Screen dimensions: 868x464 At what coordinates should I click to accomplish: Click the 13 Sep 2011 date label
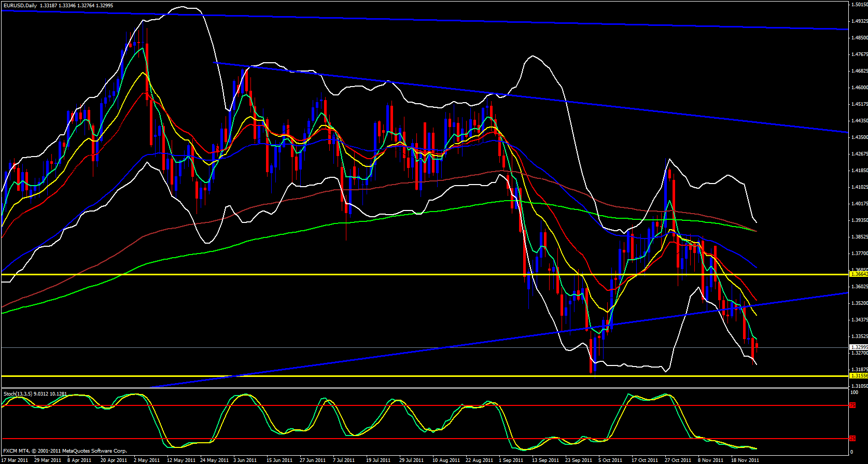tap(545, 460)
